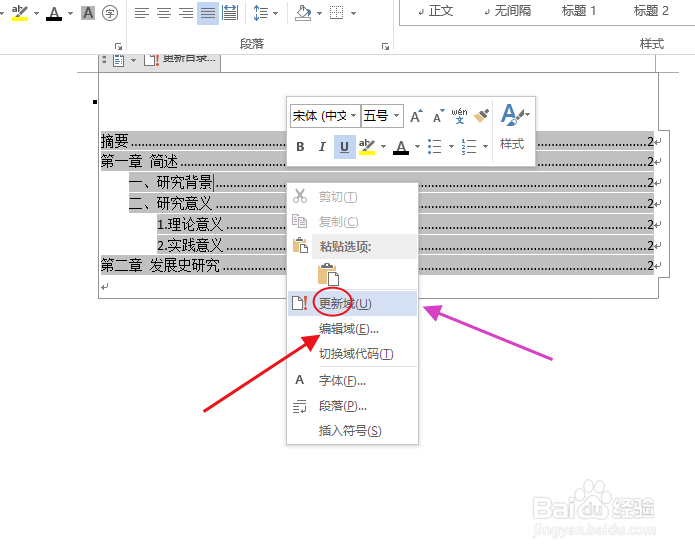Click the table of contents icon
The width and height of the screenshot is (695, 554).
118,61
